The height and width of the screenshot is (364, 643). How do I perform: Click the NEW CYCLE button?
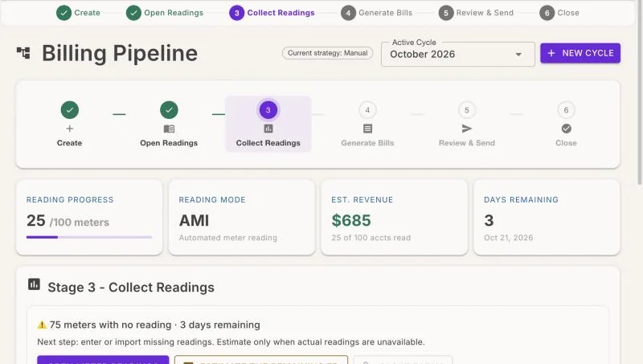point(580,53)
